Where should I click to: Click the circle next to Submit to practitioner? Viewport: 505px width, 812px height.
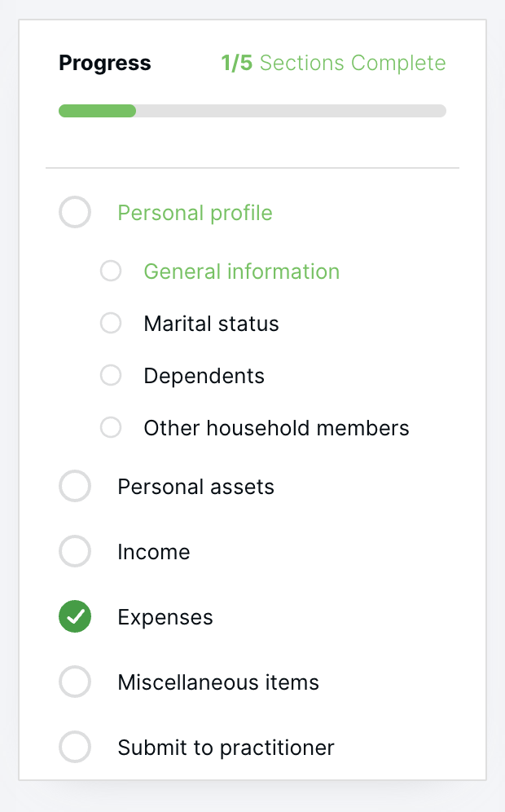click(x=75, y=747)
